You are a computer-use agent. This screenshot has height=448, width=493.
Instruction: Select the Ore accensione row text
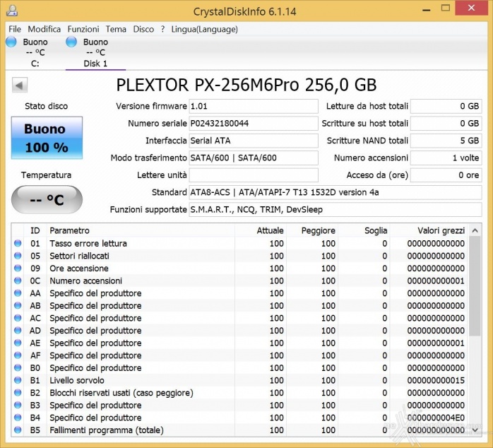[79, 269]
